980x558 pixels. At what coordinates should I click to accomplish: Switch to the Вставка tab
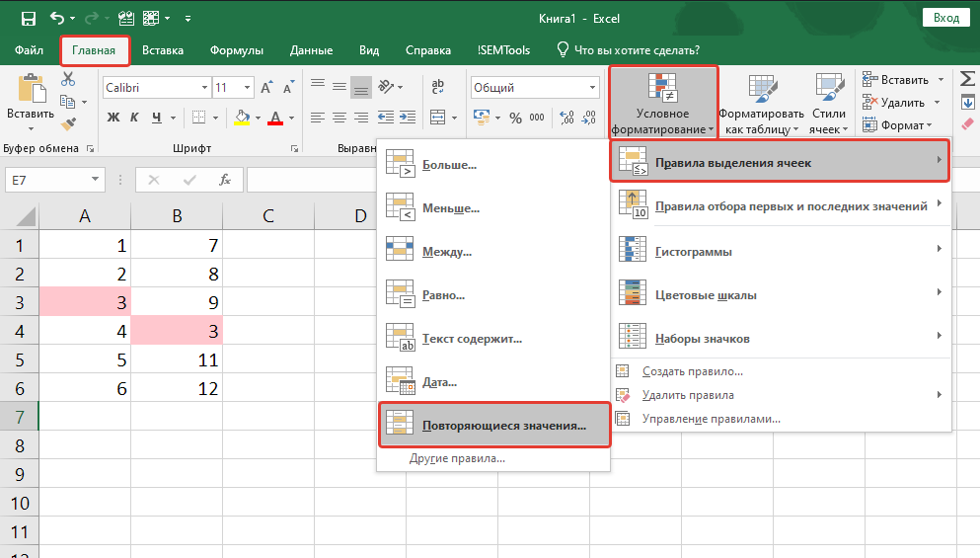(163, 50)
